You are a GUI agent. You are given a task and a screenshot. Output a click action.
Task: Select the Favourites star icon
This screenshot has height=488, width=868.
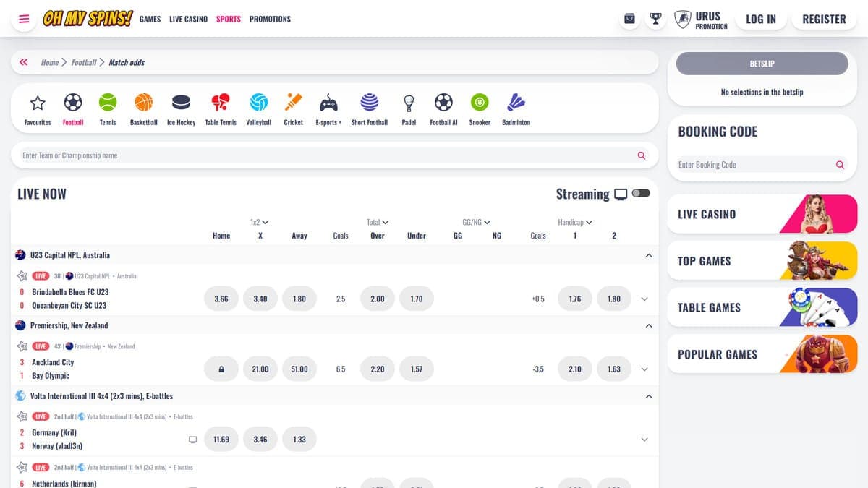click(38, 103)
